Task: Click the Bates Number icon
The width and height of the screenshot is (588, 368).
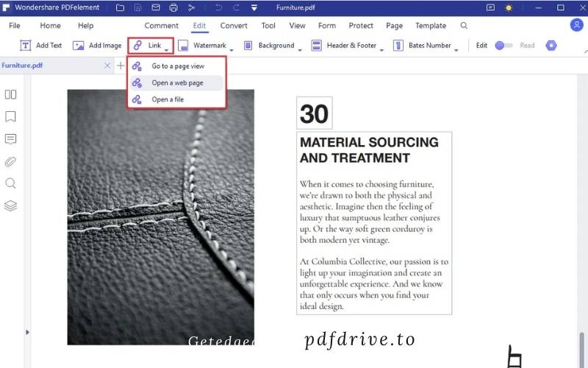Action: 398,46
